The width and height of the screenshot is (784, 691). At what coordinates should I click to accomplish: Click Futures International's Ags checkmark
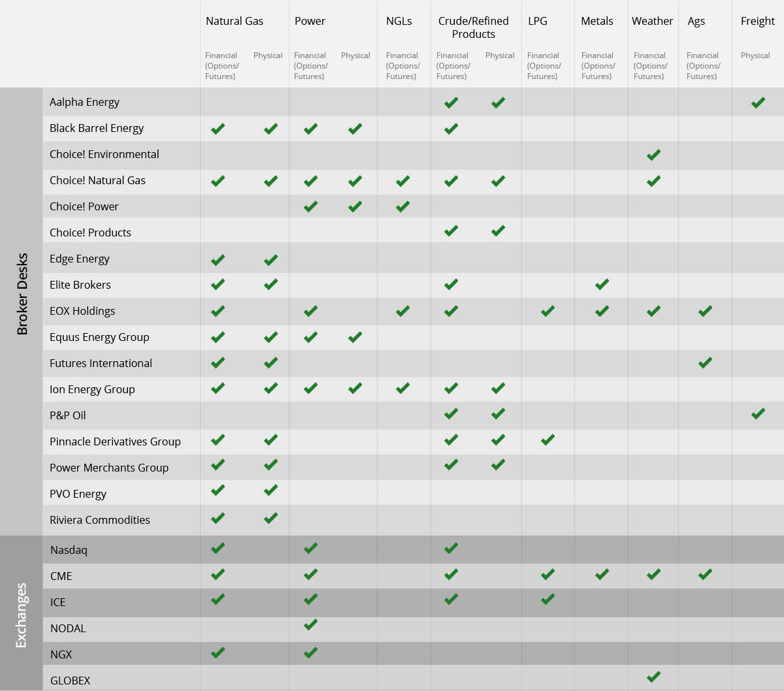(705, 362)
